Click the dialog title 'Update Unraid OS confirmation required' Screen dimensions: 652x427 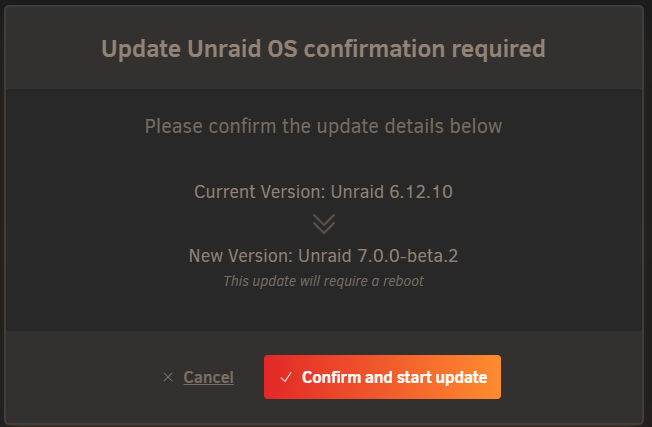[324, 49]
